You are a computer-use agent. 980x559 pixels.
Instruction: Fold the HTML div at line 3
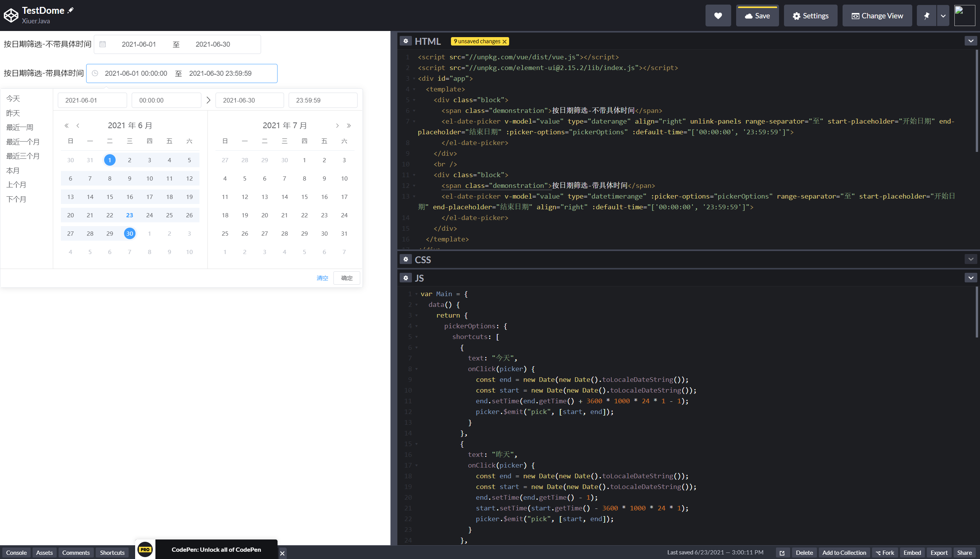click(x=414, y=79)
